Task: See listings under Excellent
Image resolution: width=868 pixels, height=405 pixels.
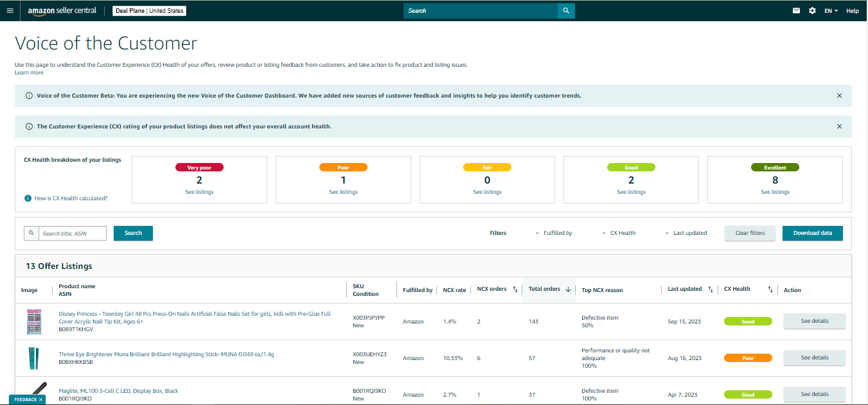Action: pos(775,192)
